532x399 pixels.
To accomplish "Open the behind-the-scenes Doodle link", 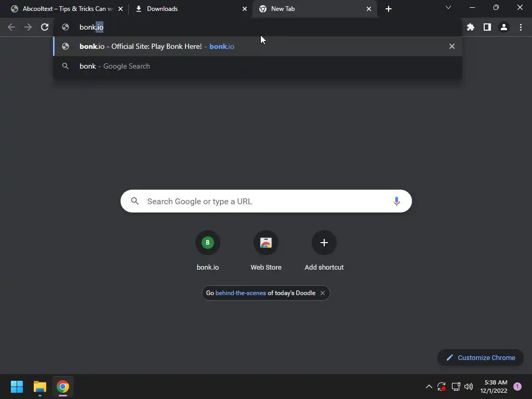I will 241,293.
